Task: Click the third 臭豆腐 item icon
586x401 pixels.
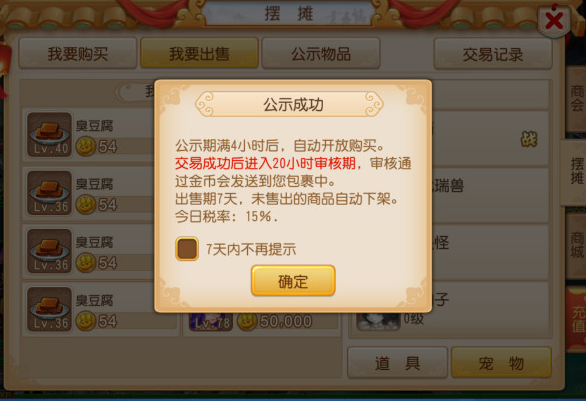Action: (49, 251)
